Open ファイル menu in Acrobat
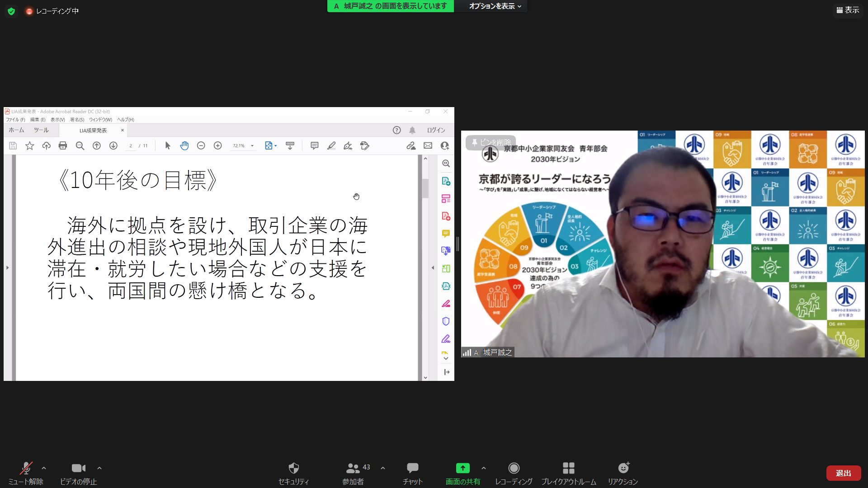Screen dimensions: 868x488 (15, 120)
